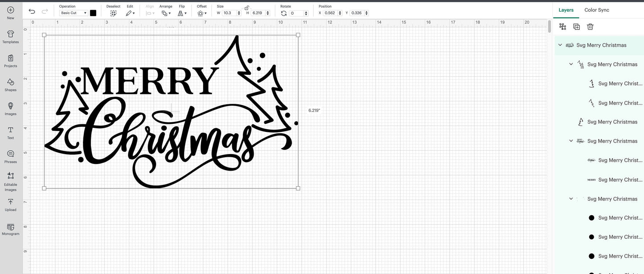
Task: Toggle the aspect ratio lock
Action: (246, 8)
